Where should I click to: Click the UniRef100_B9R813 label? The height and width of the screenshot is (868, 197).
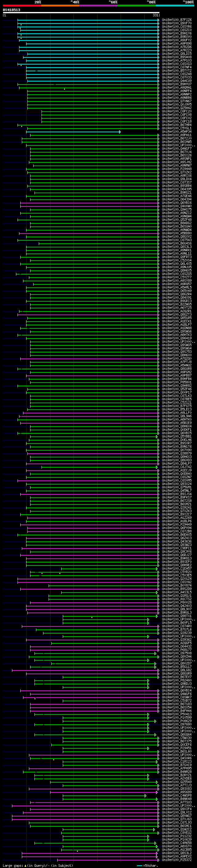pos(176,558)
